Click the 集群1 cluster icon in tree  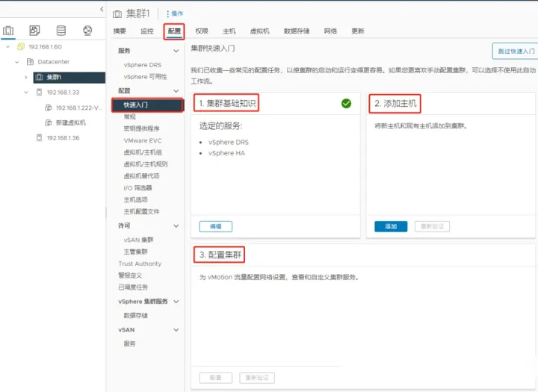coord(40,77)
